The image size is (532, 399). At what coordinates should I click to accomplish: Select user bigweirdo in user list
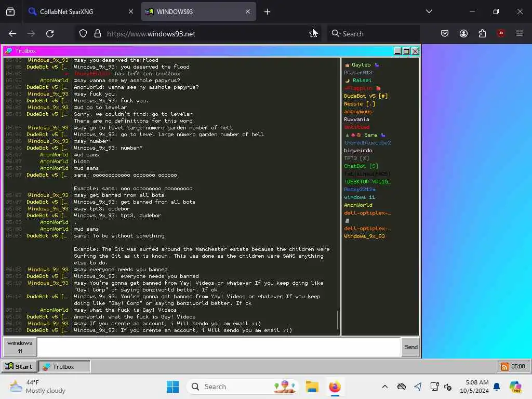pyautogui.click(x=358, y=151)
